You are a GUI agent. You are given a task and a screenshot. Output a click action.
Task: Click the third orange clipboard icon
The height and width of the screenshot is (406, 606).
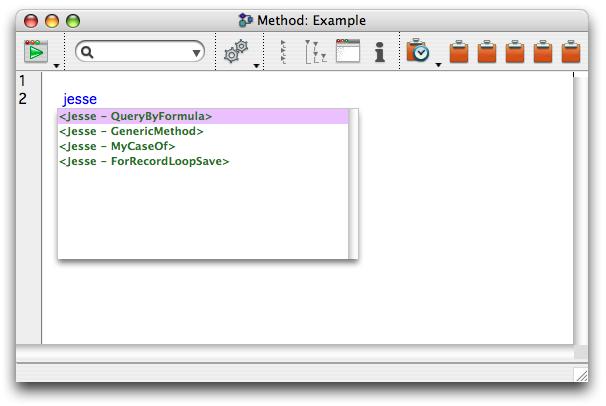click(515, 52)
